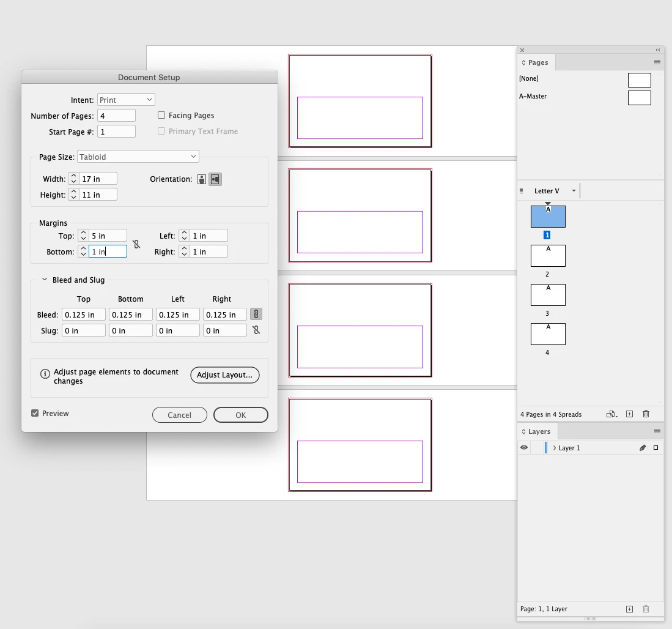672x629 pixels.
Task: Select page 4 thumbnail in Pages panel
Action: tap(548, 333)
